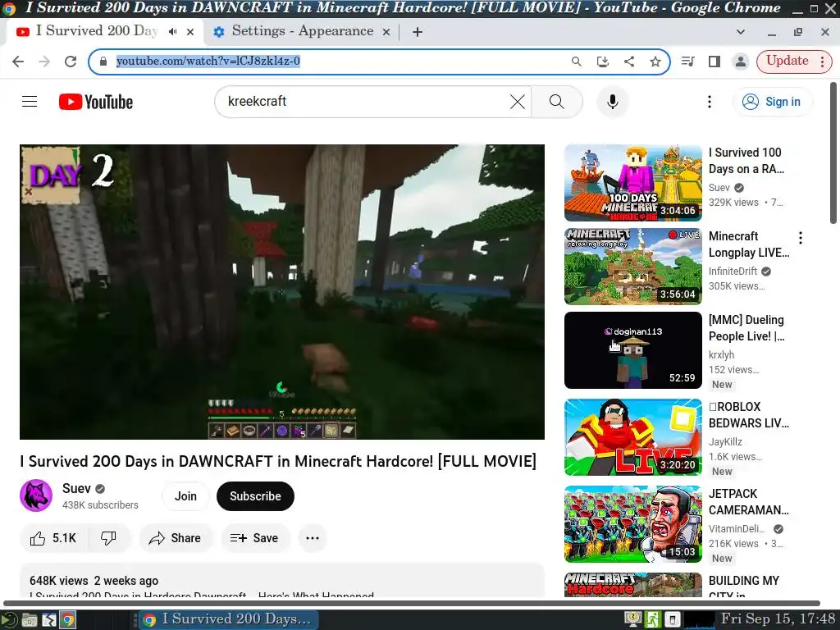This screenshot has width=840, height=630.
Task: Expand description at 648K views text
Action: [x=94, y=581]
